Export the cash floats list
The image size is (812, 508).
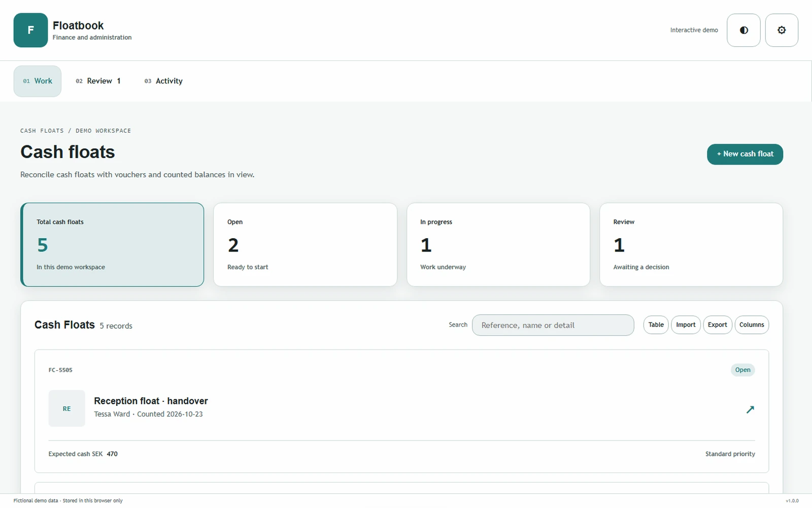click(x=717, y=325)
